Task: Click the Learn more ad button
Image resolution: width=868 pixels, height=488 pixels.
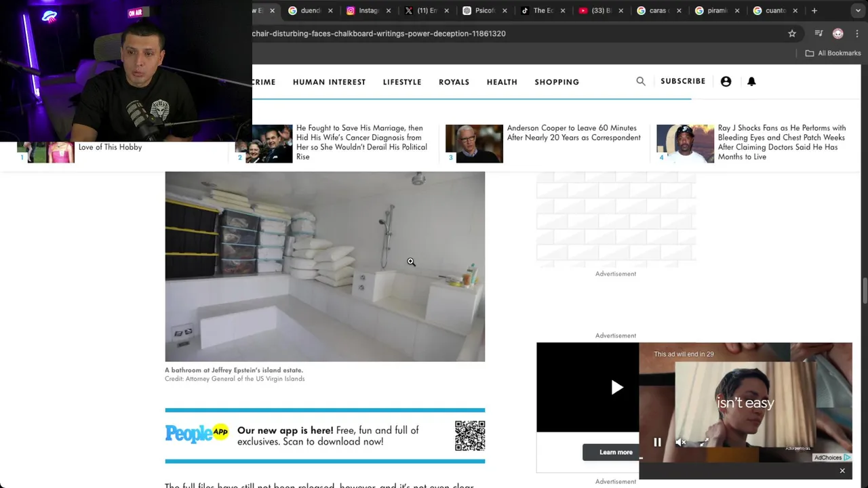Action: click(x=616, y=452)
